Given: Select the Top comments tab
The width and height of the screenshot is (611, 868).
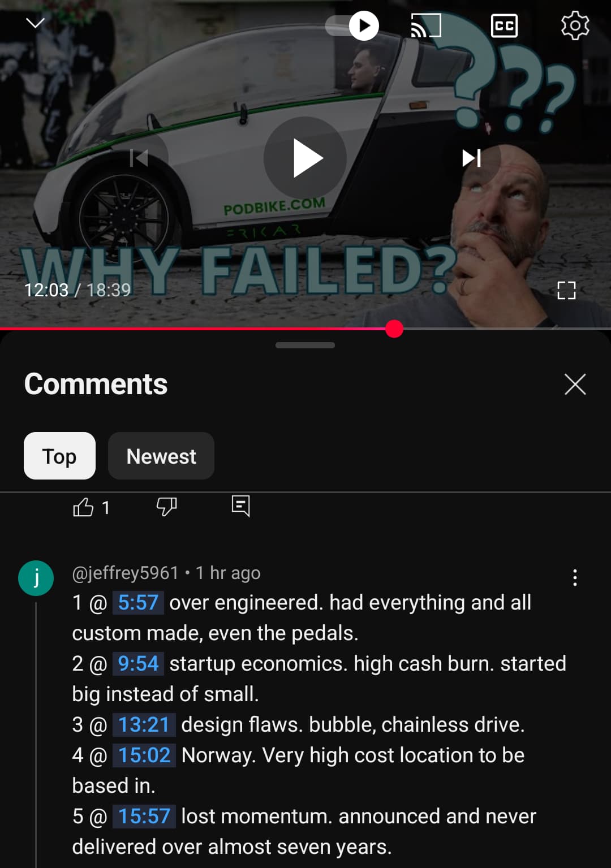Looking at the screenshot, I should 59,456.
